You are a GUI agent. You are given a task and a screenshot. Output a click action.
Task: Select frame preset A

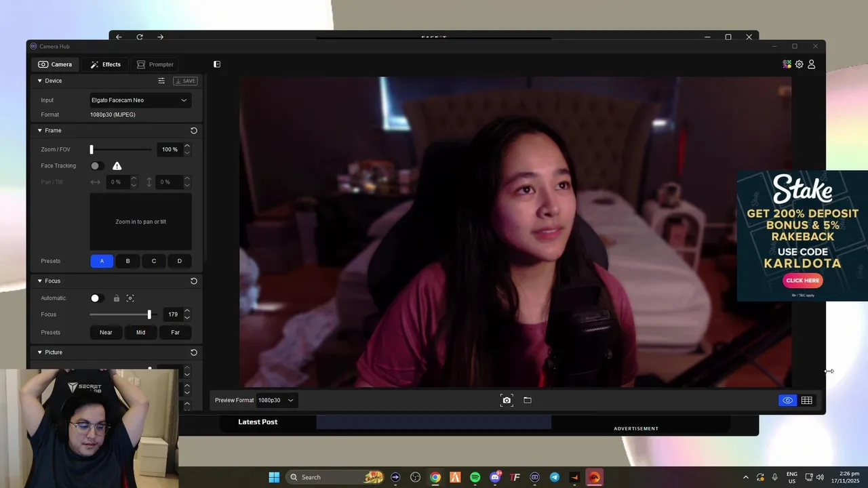[102, 261]
